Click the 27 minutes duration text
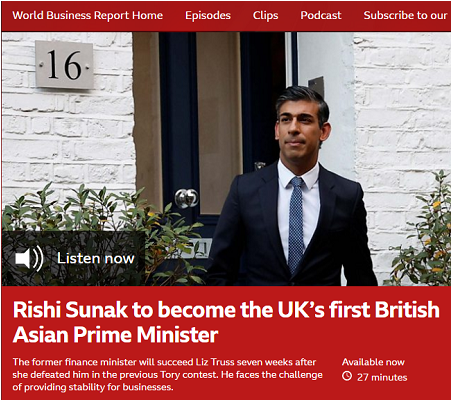Image resolution: width=451 pixels, height=402 pixels. (x=382, y=377)
